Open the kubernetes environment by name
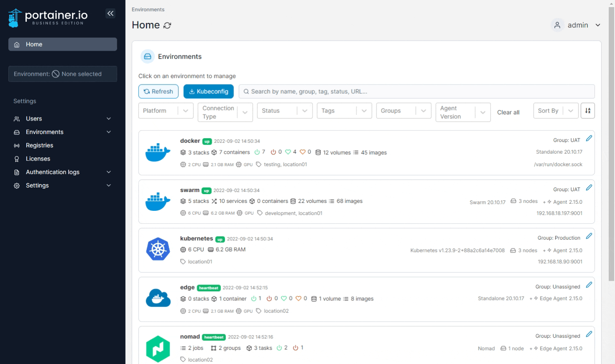615x364 pixels. pos(197,238)
